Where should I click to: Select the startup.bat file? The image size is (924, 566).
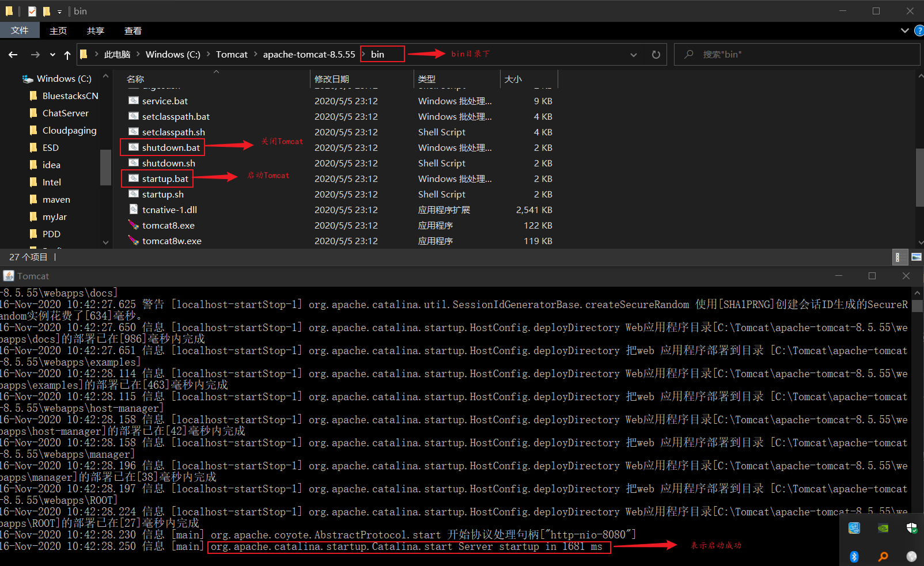(x=165, y=178)
